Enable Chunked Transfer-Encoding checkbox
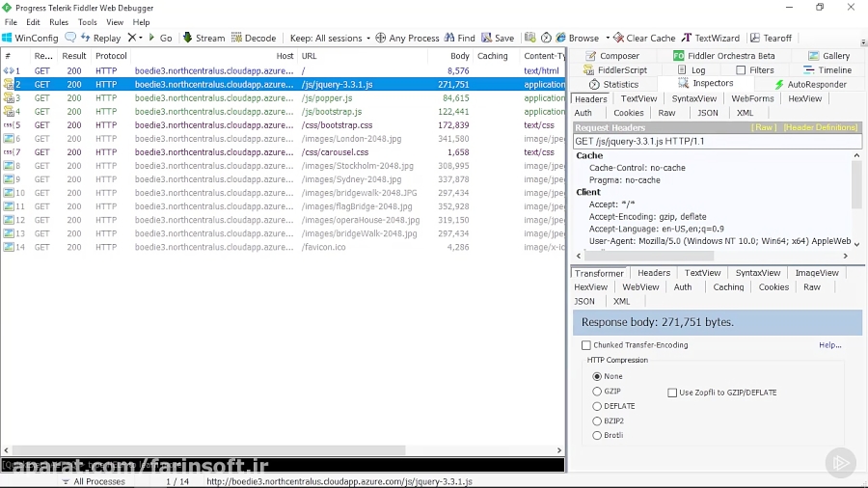 click(586, 345)
